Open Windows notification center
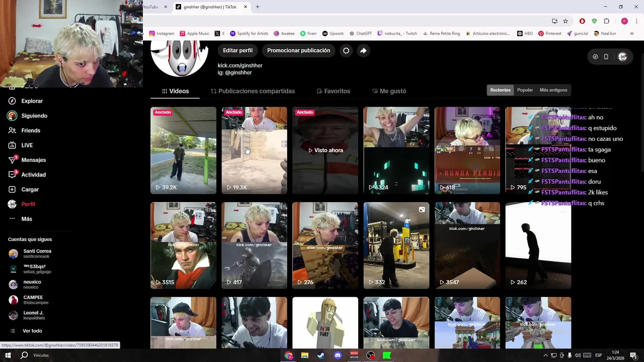 633,355
